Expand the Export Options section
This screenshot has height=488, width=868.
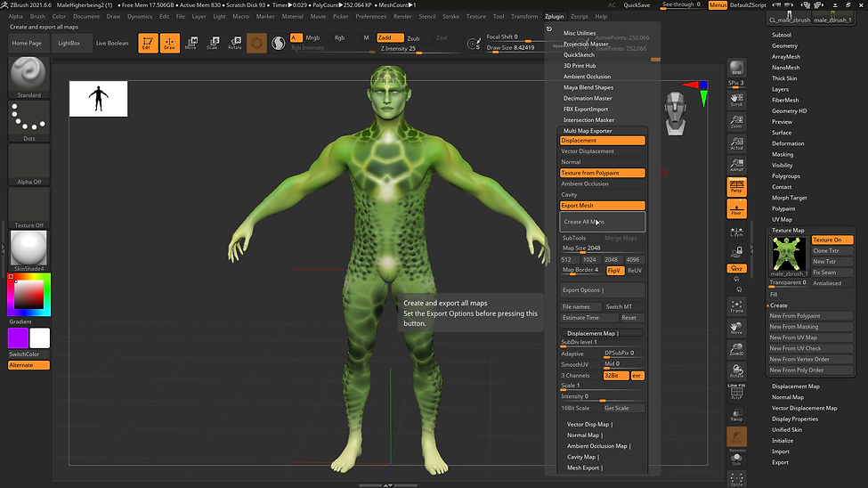603,290
